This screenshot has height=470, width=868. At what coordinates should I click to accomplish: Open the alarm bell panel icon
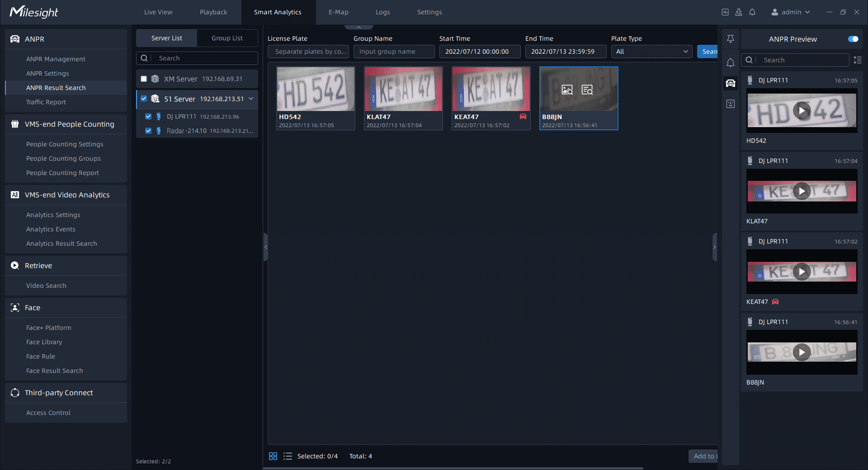[x=730, y=63]
